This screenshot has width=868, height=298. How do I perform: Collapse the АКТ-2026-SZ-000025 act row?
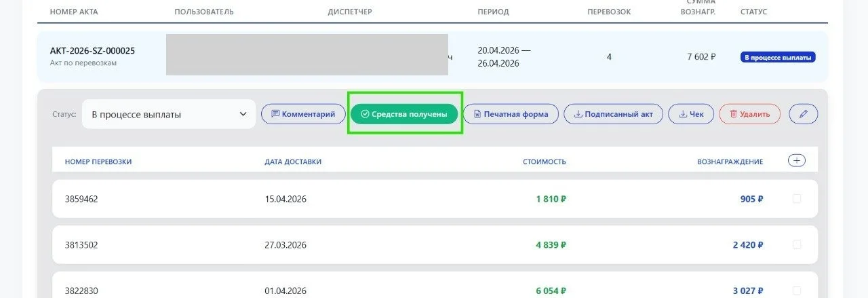click(x=433, y=56)
